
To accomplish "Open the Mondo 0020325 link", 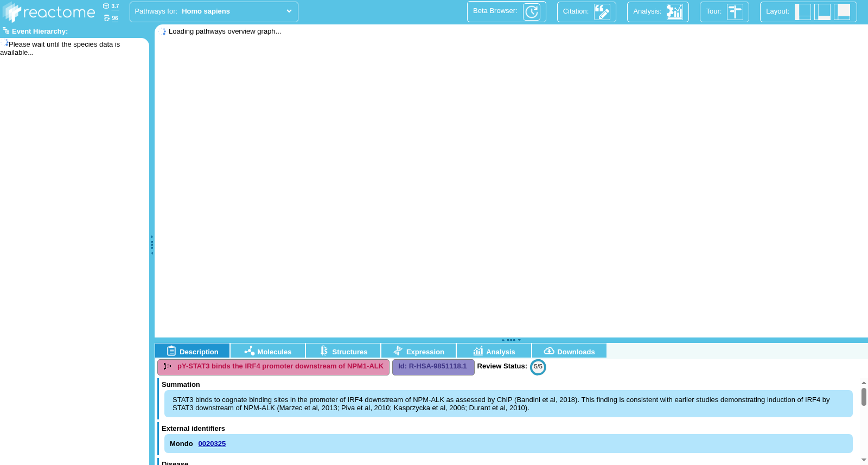I will pos(212,444).
